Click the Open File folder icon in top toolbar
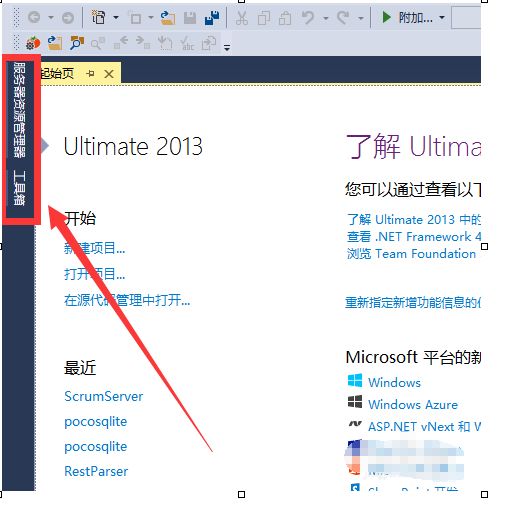Viewport: 506px width, 513px height. [x=168, y=17]
